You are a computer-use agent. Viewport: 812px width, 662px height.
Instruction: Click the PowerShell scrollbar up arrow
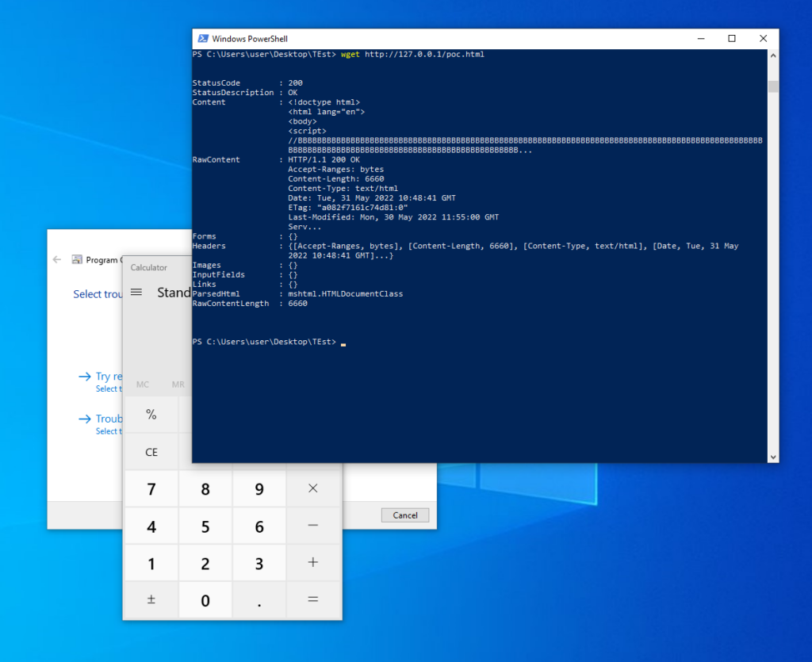point(772,55)
